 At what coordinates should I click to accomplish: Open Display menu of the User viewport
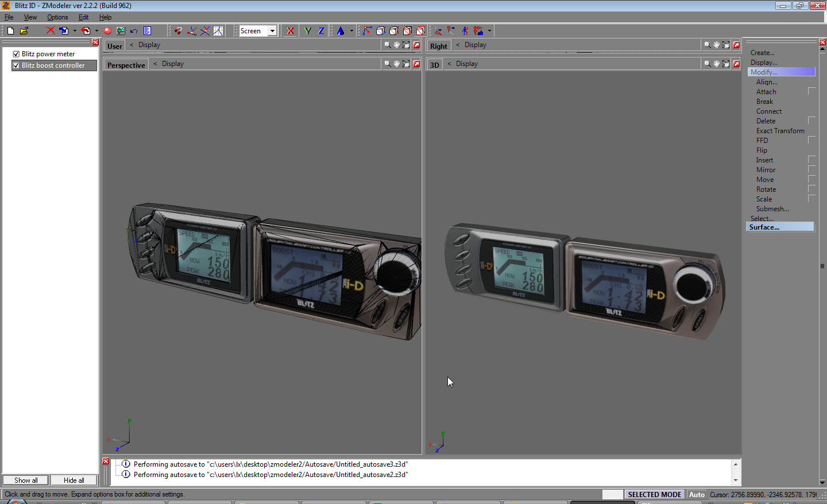pyautogui.click(x=149, y=45)
